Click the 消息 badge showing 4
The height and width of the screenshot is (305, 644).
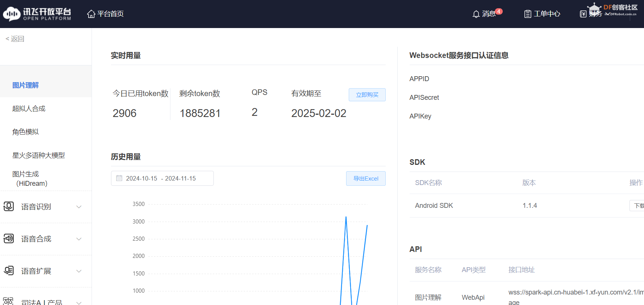tap(499, 11)
